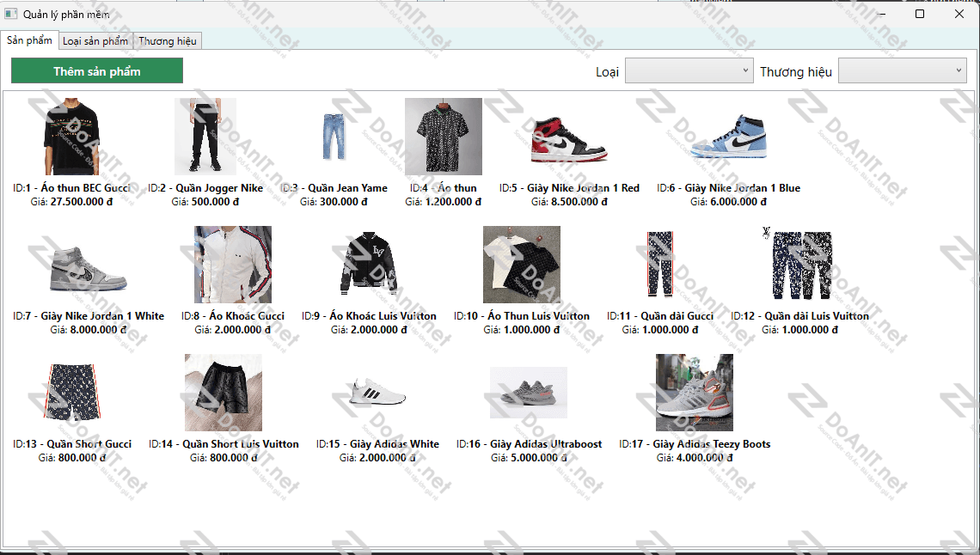Click the label "ID:1 - Áo thun BEC Gucci"
The height and width of the screenshot is (555, 980).
tap(72, 188)
